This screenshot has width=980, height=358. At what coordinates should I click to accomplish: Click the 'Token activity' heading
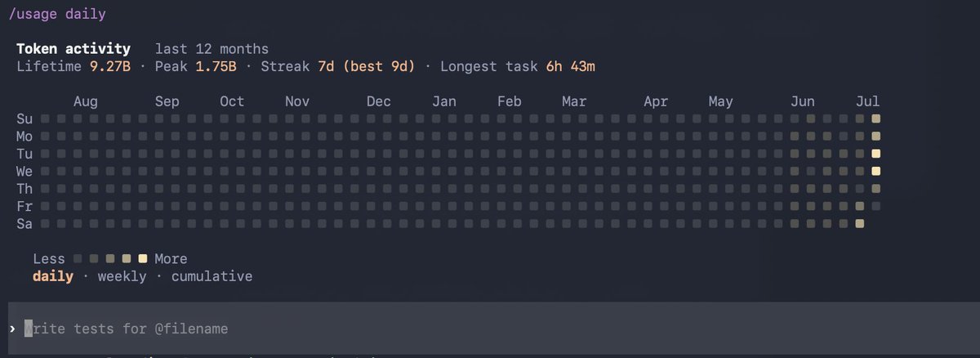coord(73,49)
